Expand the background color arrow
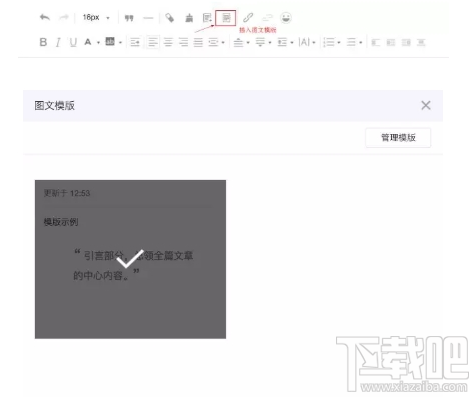The height and width of the screenshot is (397, 476). point(120,43)
